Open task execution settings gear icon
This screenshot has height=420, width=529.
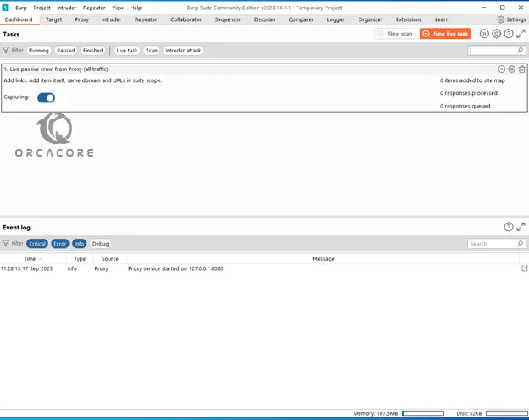coord(496,34)
